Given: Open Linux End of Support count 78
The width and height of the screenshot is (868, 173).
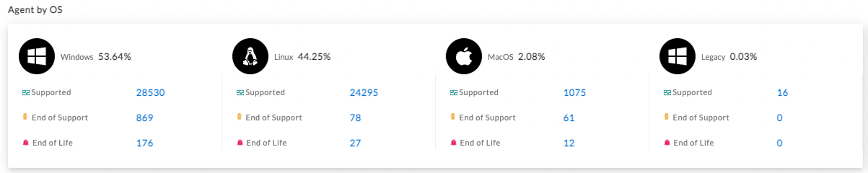Looking at the screenshot, I should click(355, 118).
